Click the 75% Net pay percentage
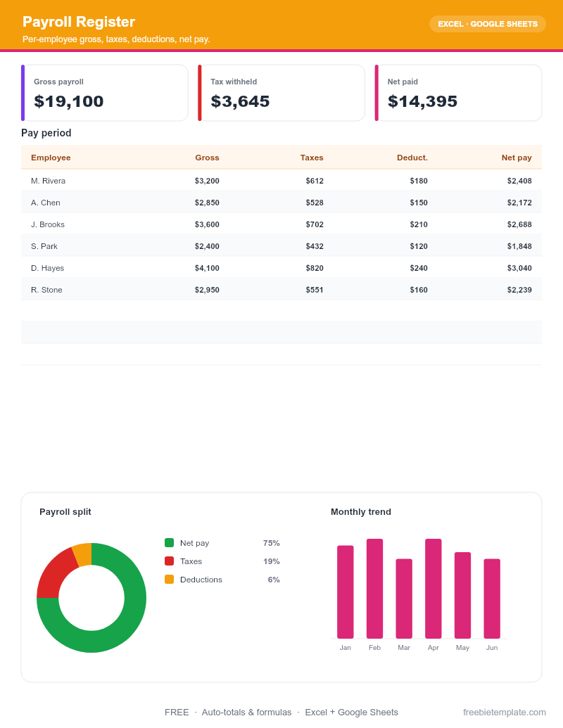This screenshot has width=563, height=728. (x=271, y=543)
